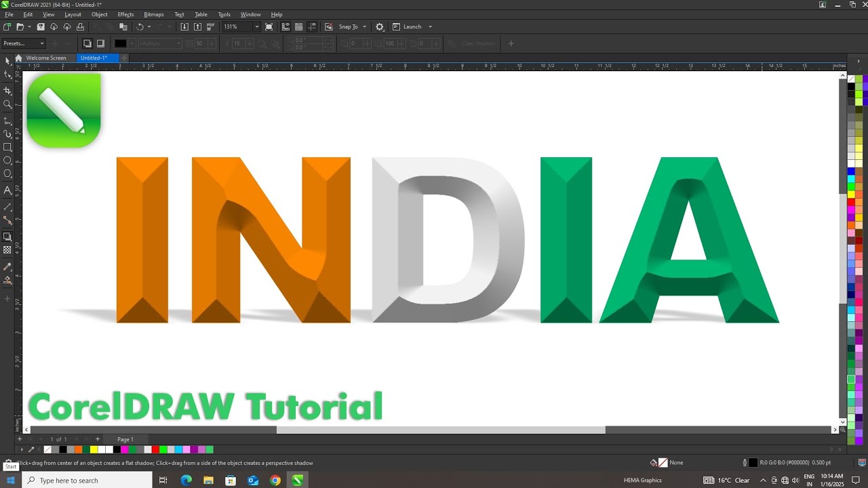The height and width of the screenshot is (488, 868).
Task: Open the Multiply merge mode dropdown
Action: [160, 43]
